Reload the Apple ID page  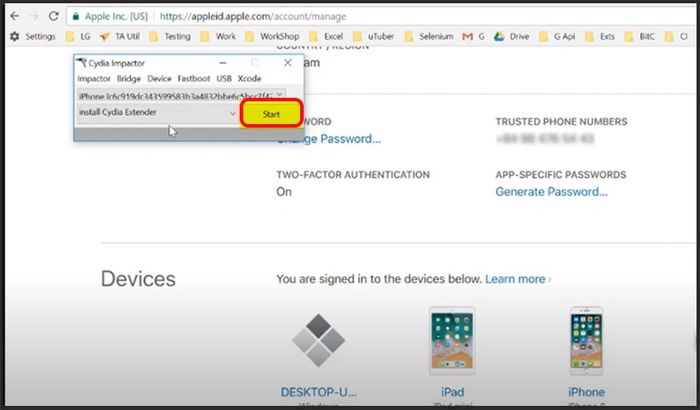click(x=54, y=16)
